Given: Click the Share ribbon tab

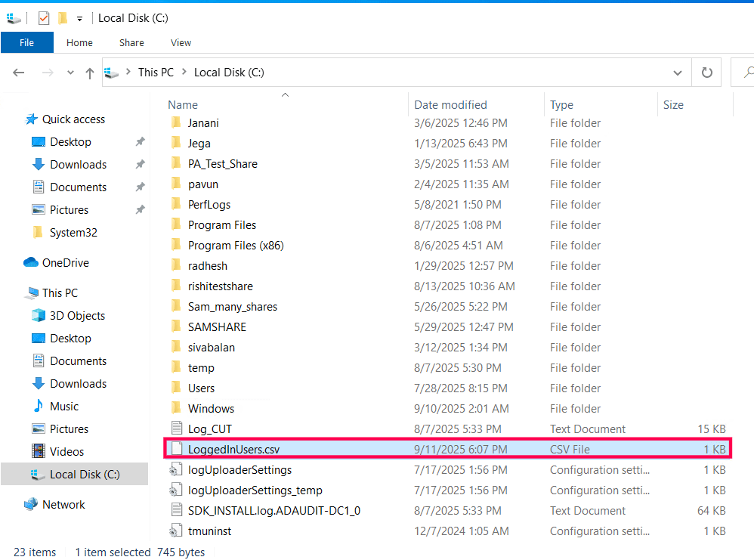Looking at the screenshot, I should 131,42.
